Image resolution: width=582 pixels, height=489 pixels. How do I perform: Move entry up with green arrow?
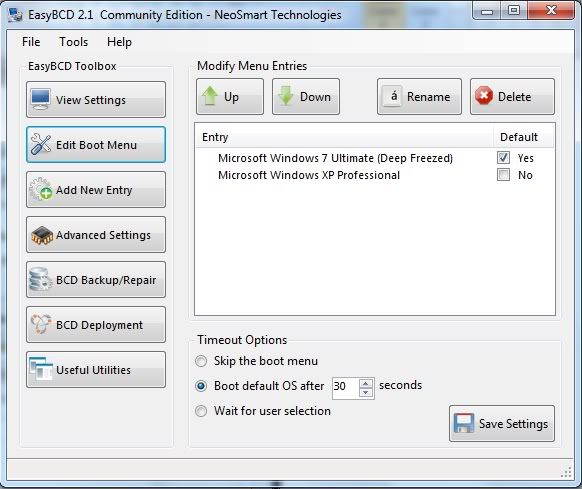point(210,96)
